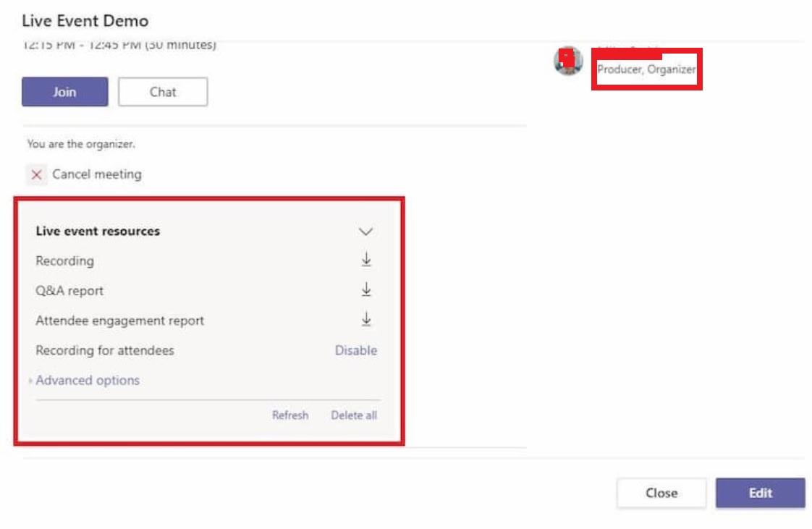Screen dimensions: 812x529
Task: Download the Recording file
Action: [366, 259]
